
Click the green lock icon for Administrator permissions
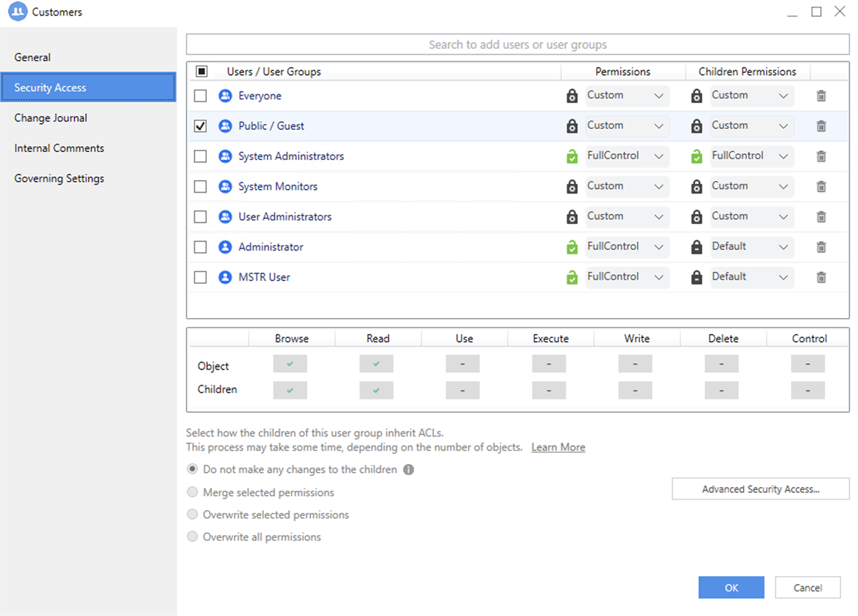point(572,247)
